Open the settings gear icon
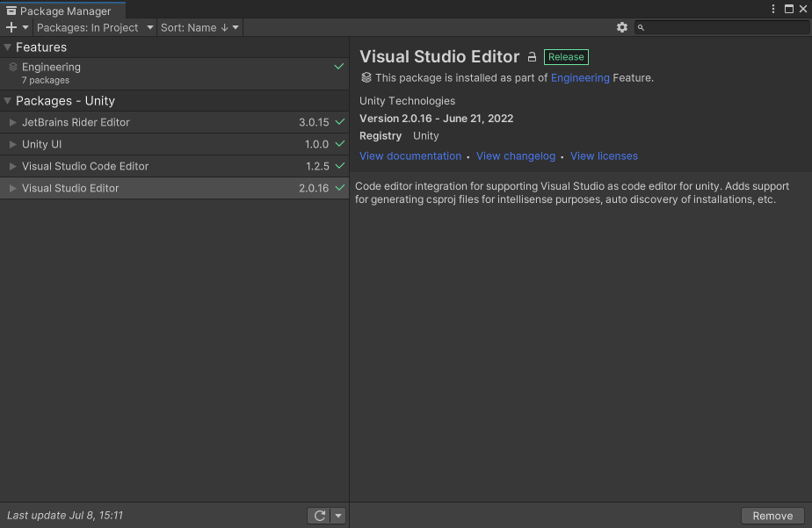Screen dimensions: 812x528 click(x=622, y=27)
